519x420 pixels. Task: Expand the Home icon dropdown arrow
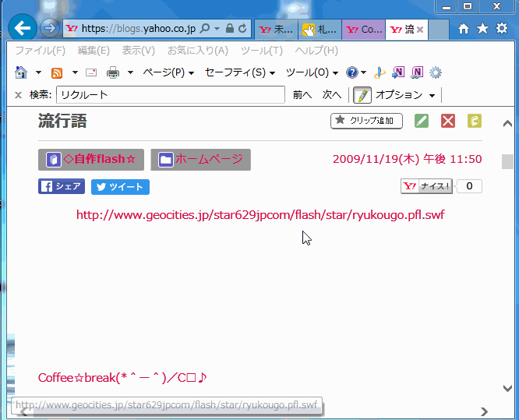pyautogui.click(x=38, y=72)
